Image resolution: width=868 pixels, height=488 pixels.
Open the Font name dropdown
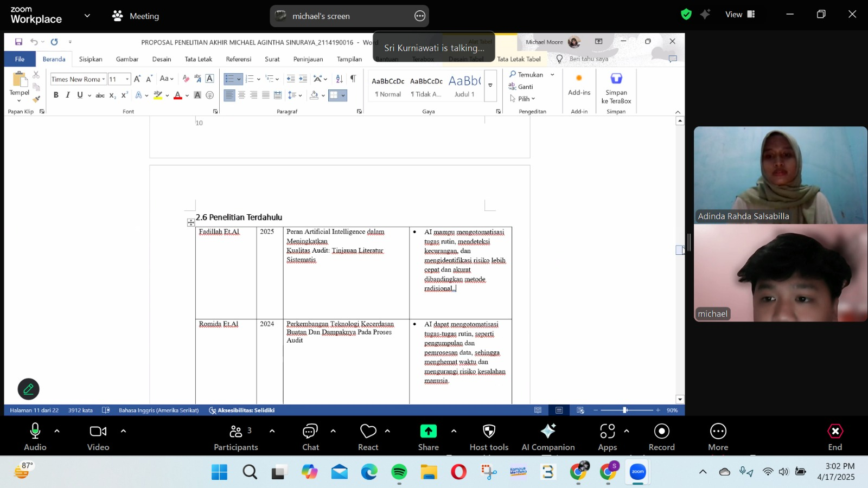(x=103, y=79)
